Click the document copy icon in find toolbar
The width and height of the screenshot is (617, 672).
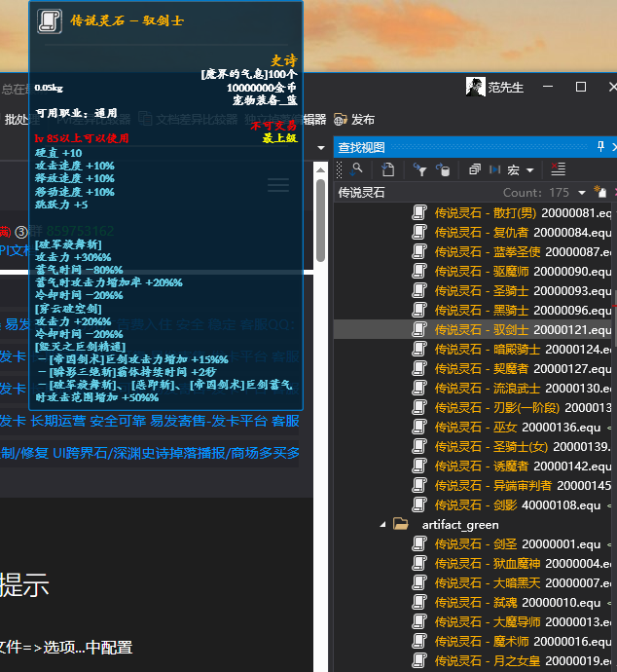click(x=387, y=169)
